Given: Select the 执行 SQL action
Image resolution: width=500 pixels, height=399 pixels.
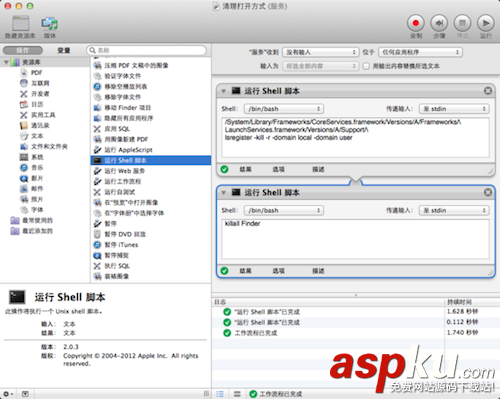Looking at the screenshot, I should tap(151, 266).
